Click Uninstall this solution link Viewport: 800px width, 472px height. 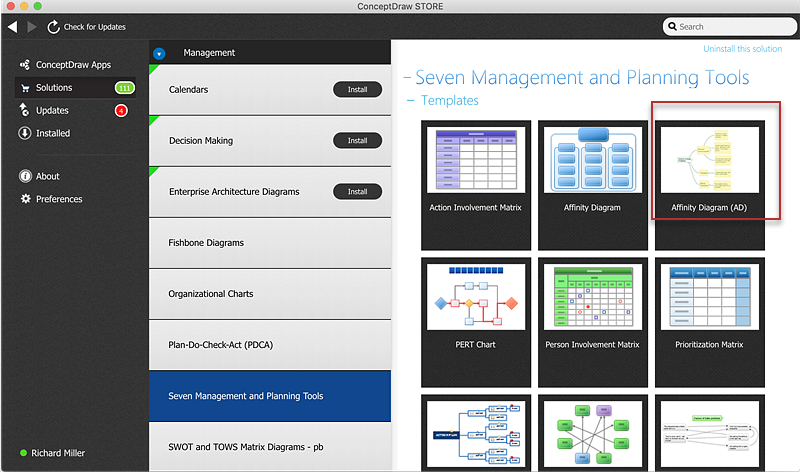pyautogui.click(x=742, y=49)
